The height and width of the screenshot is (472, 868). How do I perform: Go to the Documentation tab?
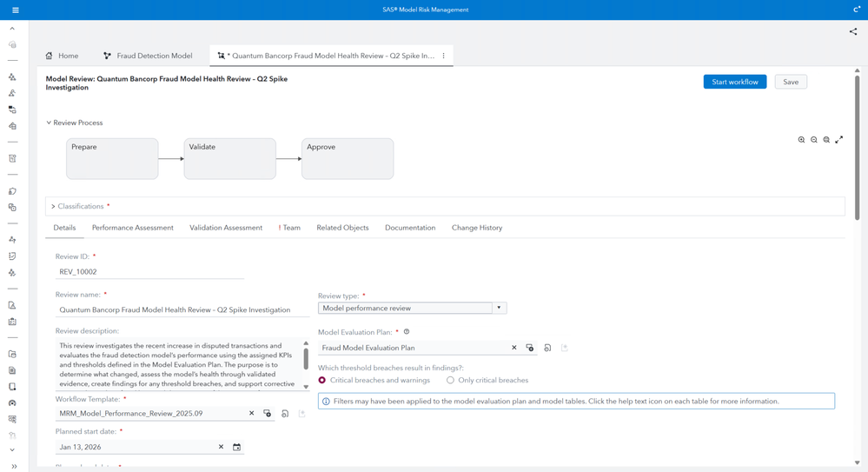(410, 228)
